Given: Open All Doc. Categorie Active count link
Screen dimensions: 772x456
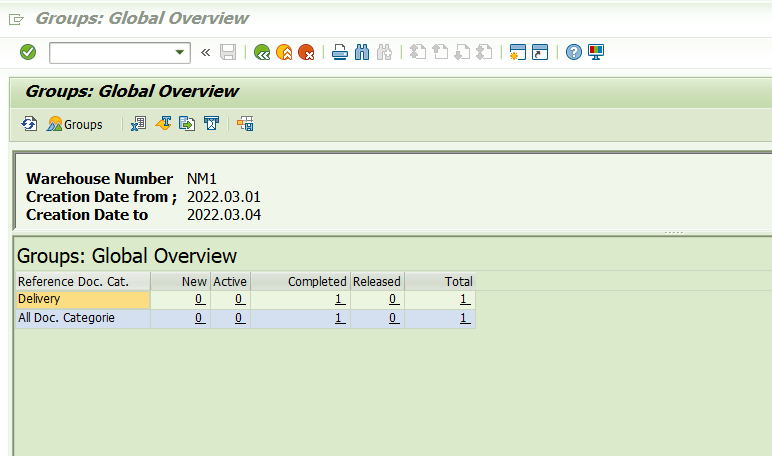Looking at the screenshot, I should pos(239,318).
